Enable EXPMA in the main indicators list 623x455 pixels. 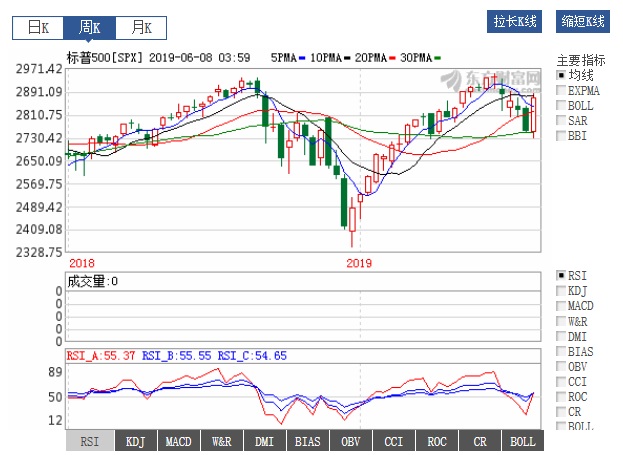562,91
